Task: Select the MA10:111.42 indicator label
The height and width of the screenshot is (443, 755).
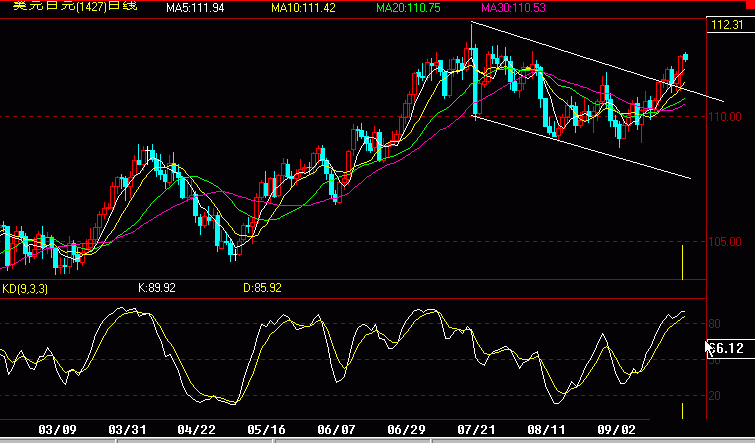Action: (x=303, y=8)
